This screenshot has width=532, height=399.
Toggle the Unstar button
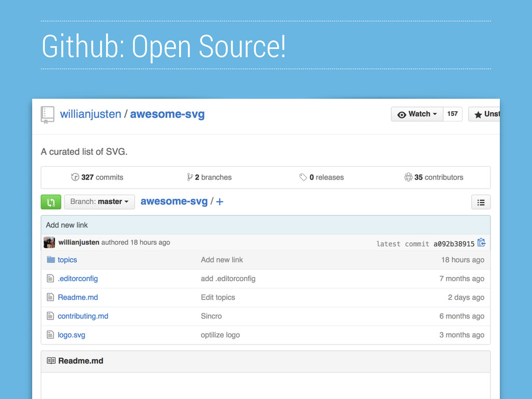(486, 114)
